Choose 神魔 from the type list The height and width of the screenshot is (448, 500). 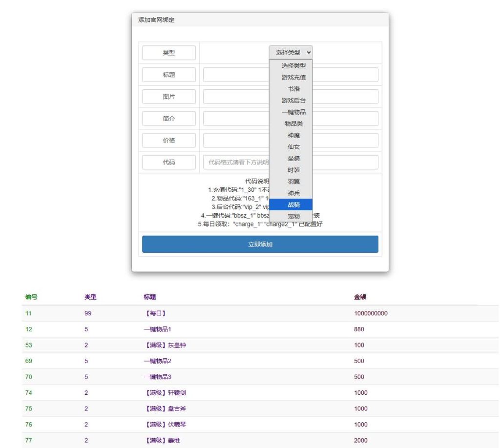(293, 135)
